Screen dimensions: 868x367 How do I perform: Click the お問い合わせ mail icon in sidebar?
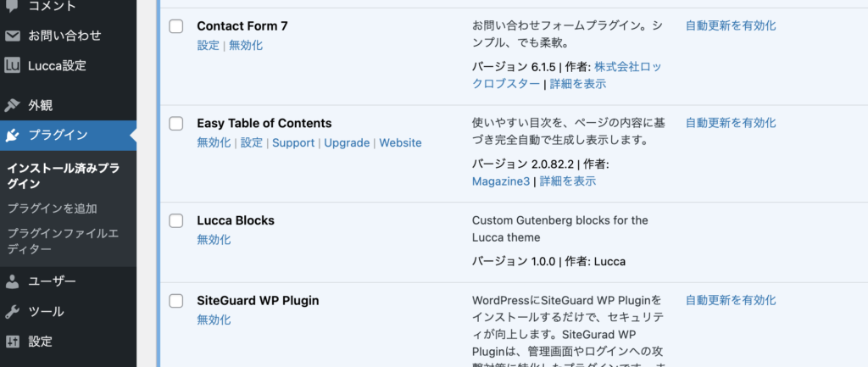13,36
